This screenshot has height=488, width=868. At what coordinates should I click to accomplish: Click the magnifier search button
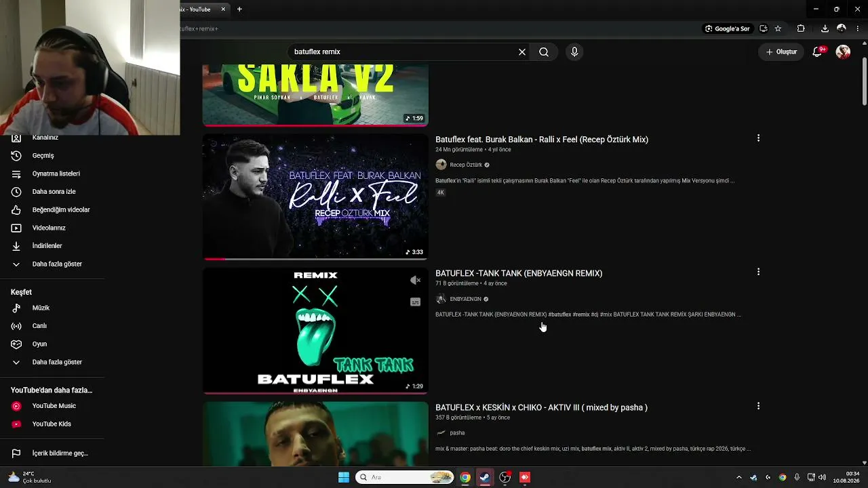(544, 52)
